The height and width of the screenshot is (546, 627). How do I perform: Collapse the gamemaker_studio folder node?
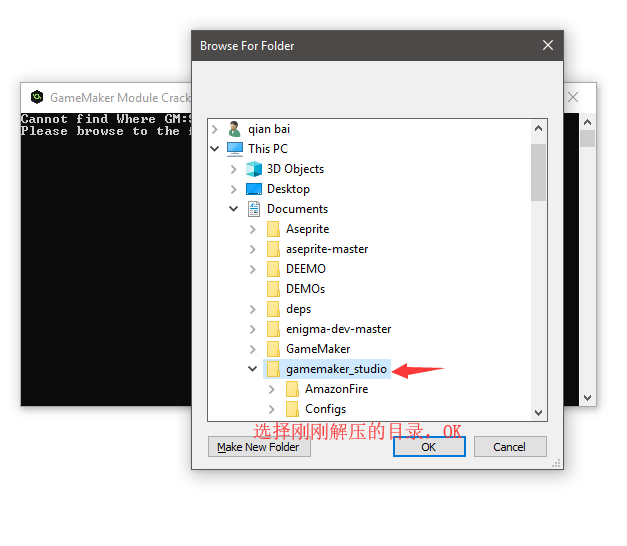coord(253,369)
